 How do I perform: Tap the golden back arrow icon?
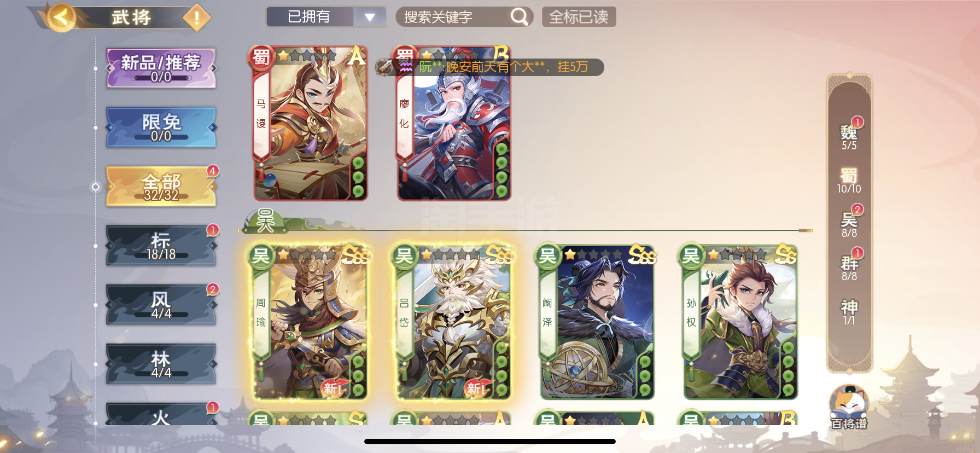tap(61, 17)
